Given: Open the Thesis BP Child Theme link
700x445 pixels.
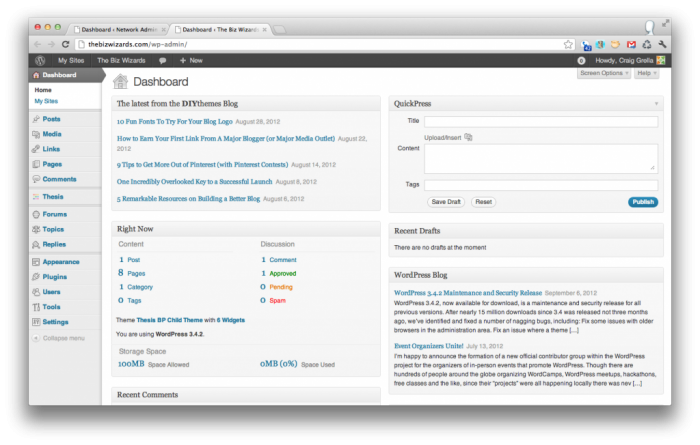Looking at the screenshot, I should point(169,320).
